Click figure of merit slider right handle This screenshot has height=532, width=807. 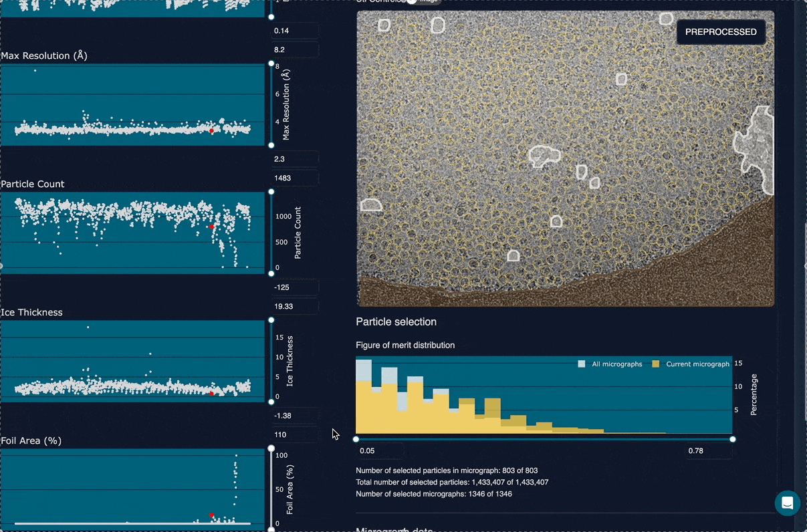click(733, 439)
